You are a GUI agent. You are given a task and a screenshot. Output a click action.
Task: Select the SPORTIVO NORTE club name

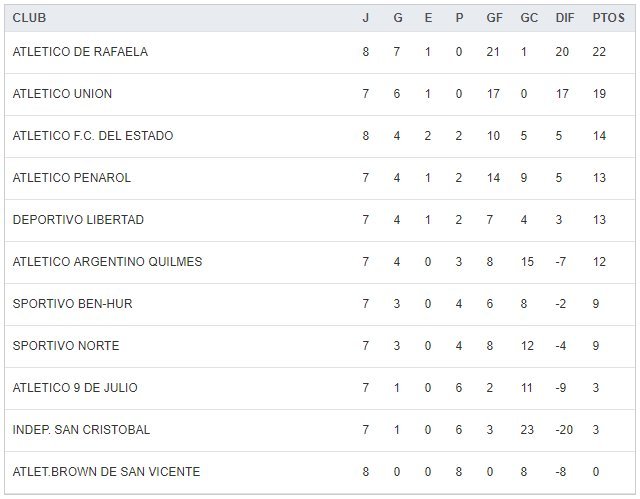[x=66, y=346]
